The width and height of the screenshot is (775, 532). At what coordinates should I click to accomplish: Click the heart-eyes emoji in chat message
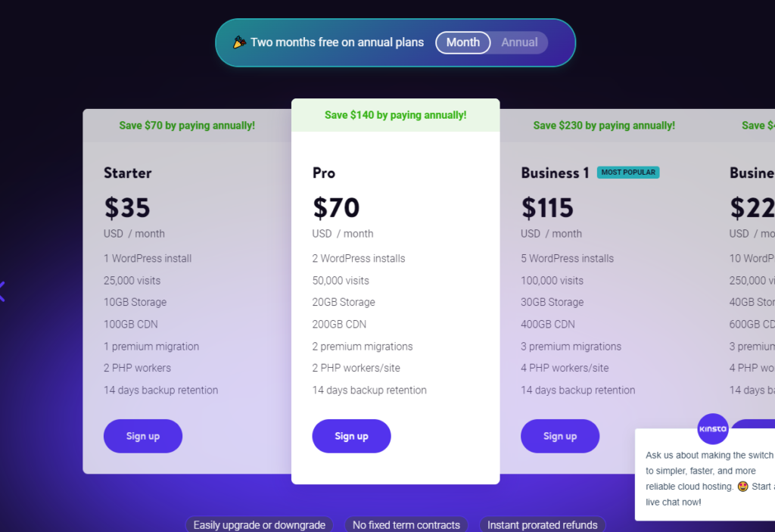742,487
